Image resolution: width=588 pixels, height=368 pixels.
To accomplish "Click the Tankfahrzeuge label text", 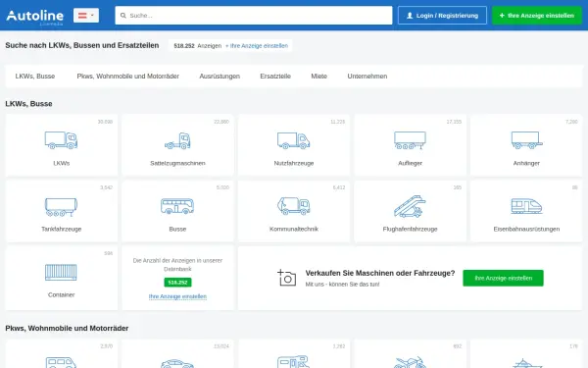I will (x=61, y=229).
